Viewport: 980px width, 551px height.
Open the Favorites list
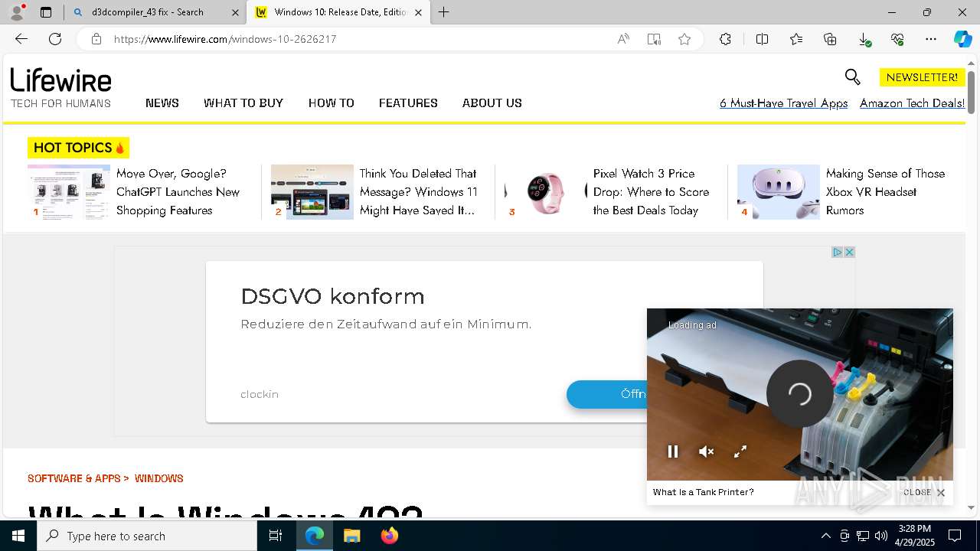pos(796,39)
